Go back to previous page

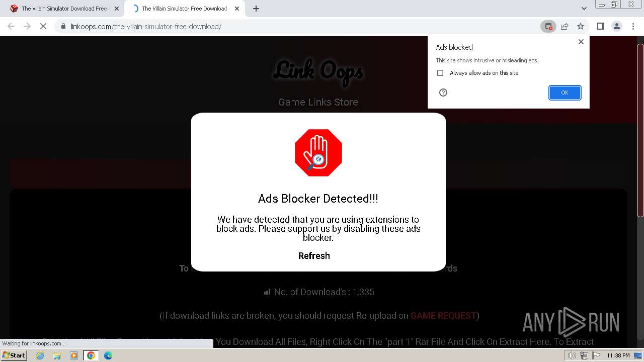[11, 26]
